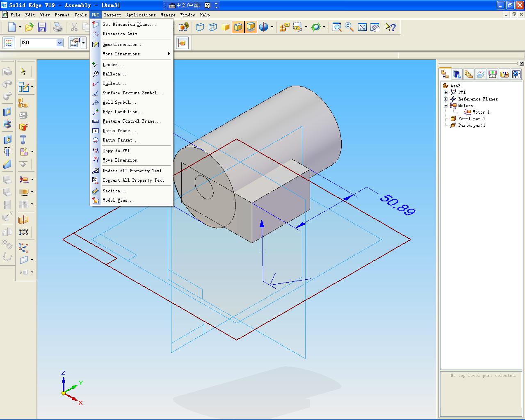Screen dimensions: 525x420
Task: Toggle the Shaded with Visible Edges display mode
Action: (x=238, y=27)
